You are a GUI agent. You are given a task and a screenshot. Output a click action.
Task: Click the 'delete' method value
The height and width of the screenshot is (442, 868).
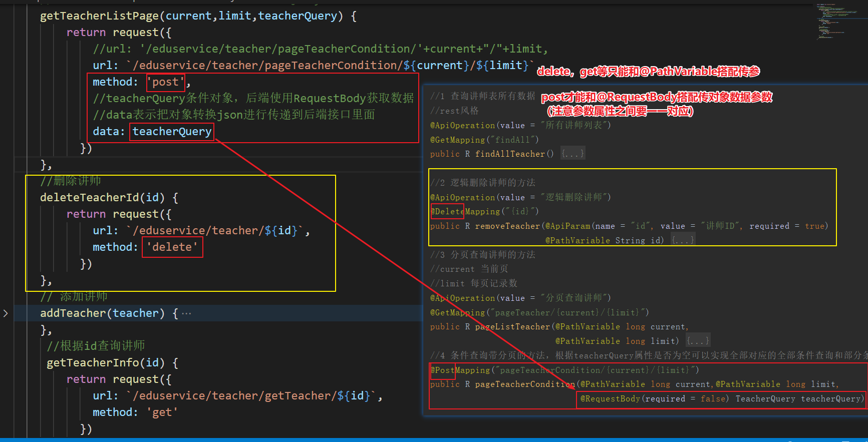[x=172, y=247]
